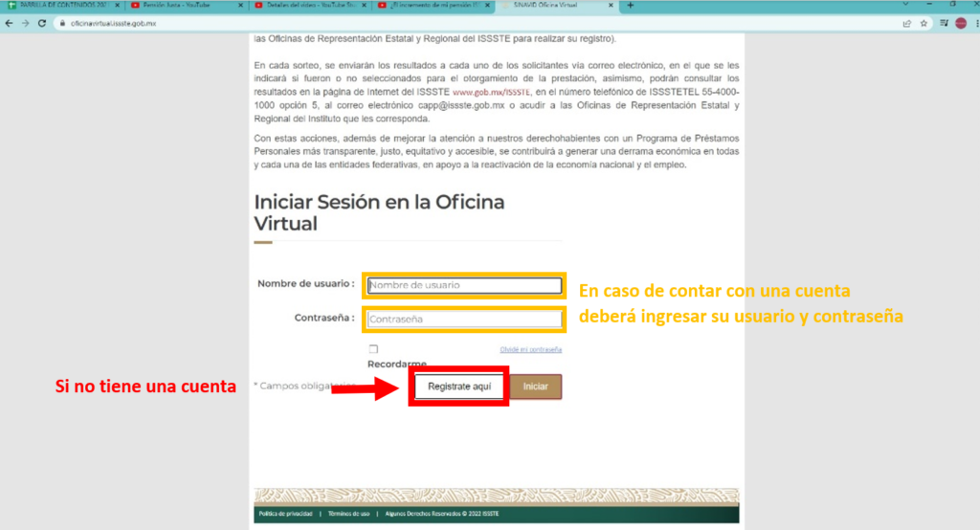Open the PARRILLA DE CONTENIDOS tab
This screenshot has height=530, width=980.
pyautogui.click(x=57, y=6)
